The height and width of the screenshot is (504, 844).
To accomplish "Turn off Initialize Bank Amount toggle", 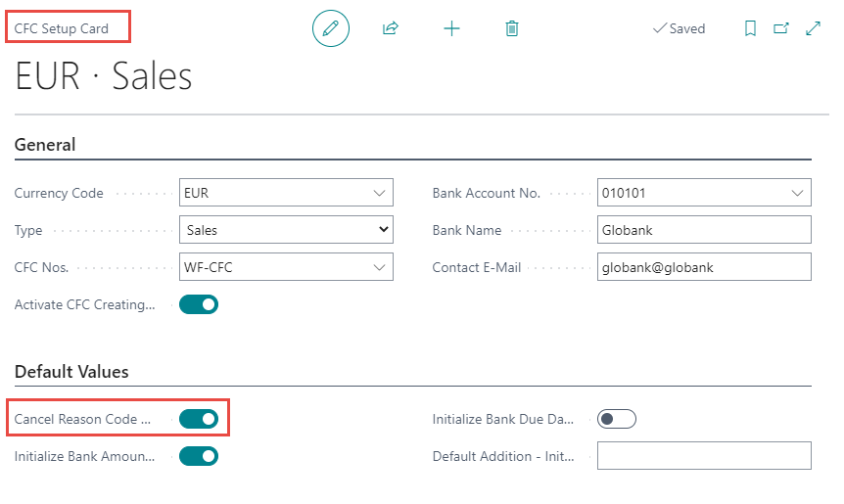I will 199,455.
